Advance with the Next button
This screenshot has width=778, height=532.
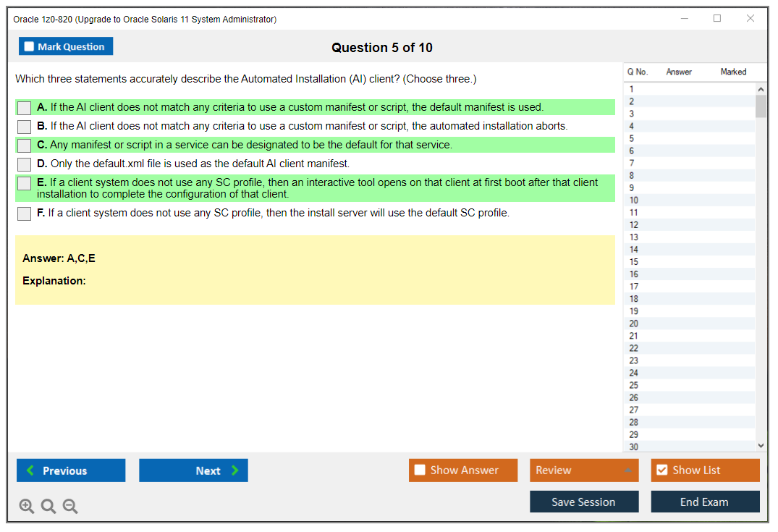[x=193, y=470]
